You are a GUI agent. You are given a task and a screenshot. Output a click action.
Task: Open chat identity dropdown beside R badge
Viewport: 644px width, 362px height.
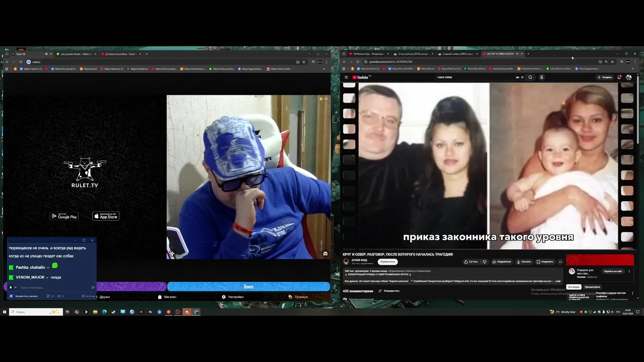[15, 288]
